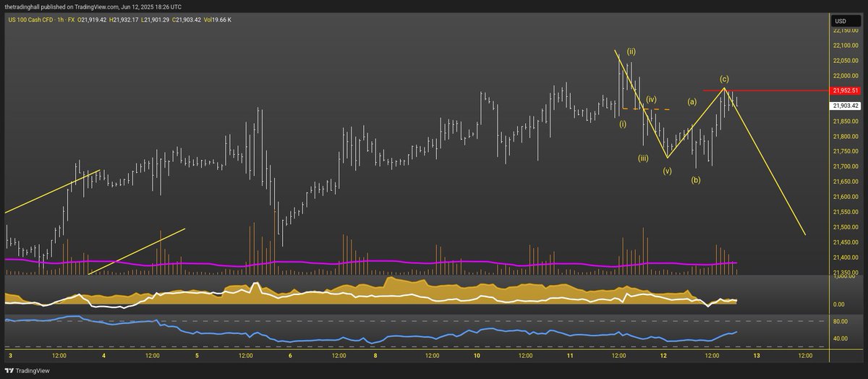Click the 22,000.00 price axis label
This screenshot has width=868, height=379.
(845, 76)
